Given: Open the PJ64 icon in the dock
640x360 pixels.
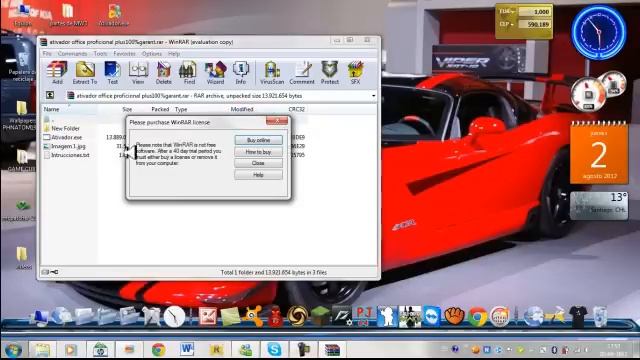Looking at the screenshot, I should pos(364,316).
